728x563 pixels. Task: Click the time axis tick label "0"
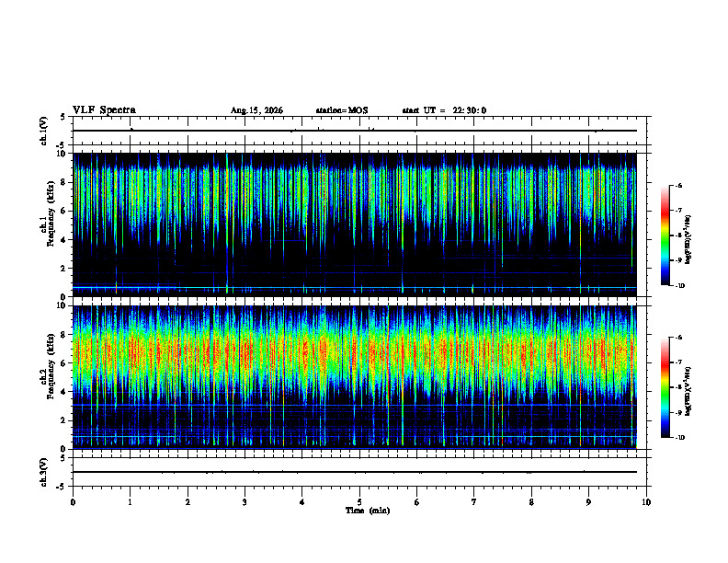[73, 502]
